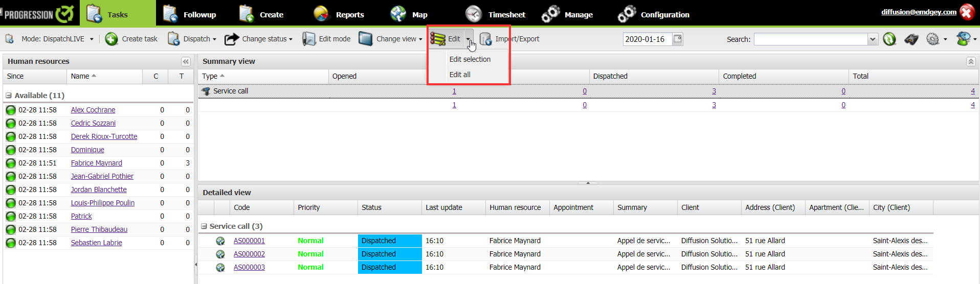Open the user help icon menu

(964, 39)
